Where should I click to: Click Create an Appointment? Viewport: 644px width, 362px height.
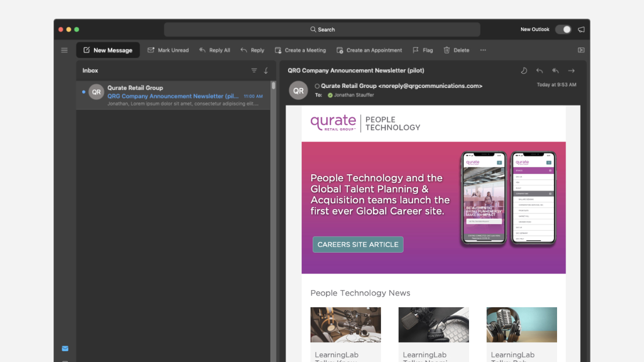[x=369, y=50]
